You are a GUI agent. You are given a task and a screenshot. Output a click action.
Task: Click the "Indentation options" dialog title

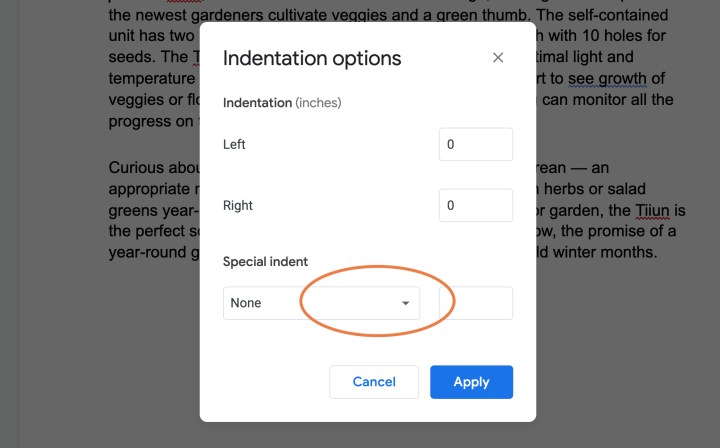[x=312, y=58]
